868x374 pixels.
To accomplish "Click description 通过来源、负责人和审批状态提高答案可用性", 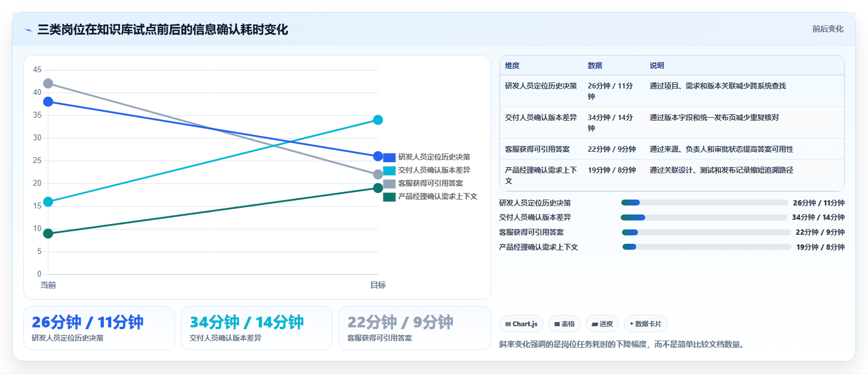I will coord(722,149).
